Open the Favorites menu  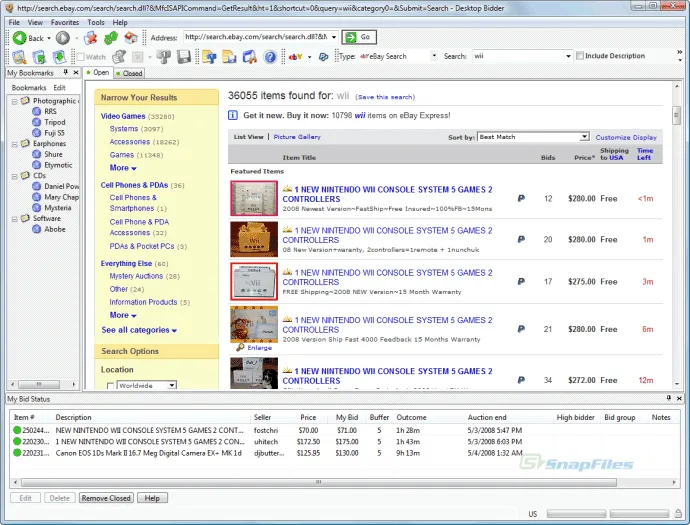[x=65, y=22]
